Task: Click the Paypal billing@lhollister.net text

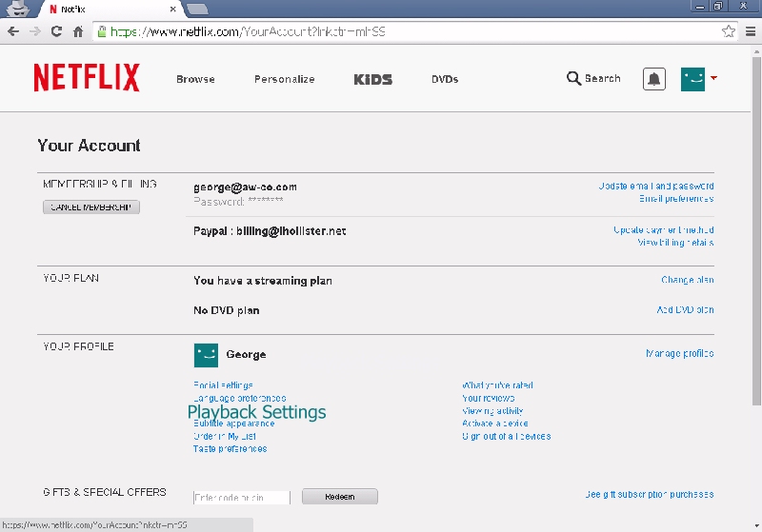Action: point(270,231)
